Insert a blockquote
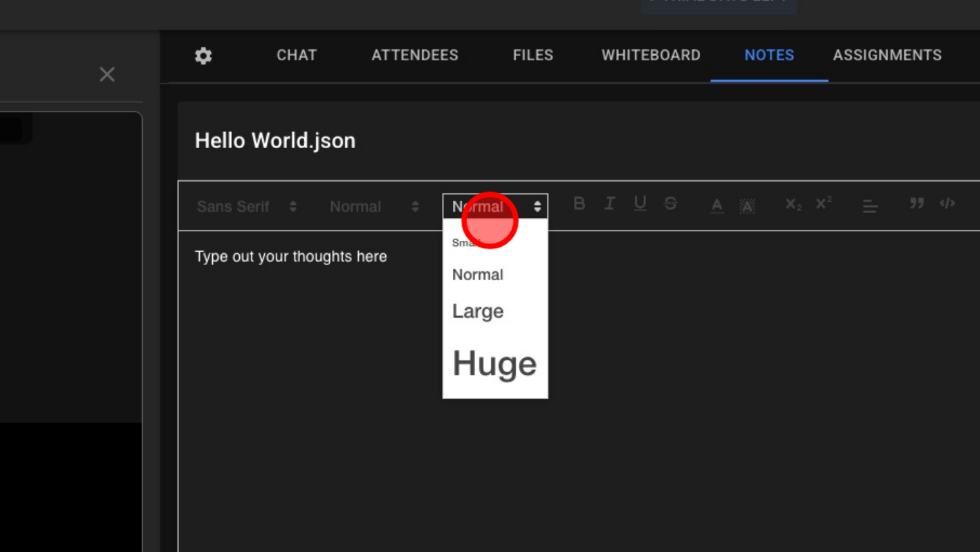The height and width of the screenshot is (552, 980). coord(916,204)
